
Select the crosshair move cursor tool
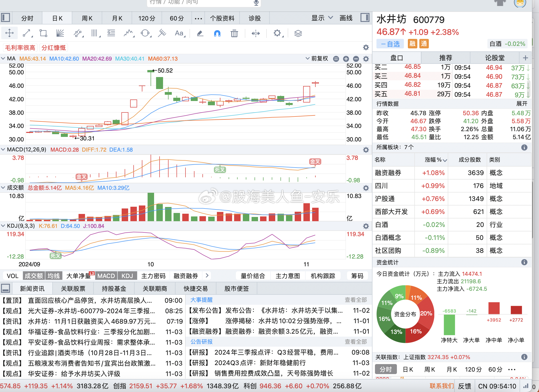9,33
